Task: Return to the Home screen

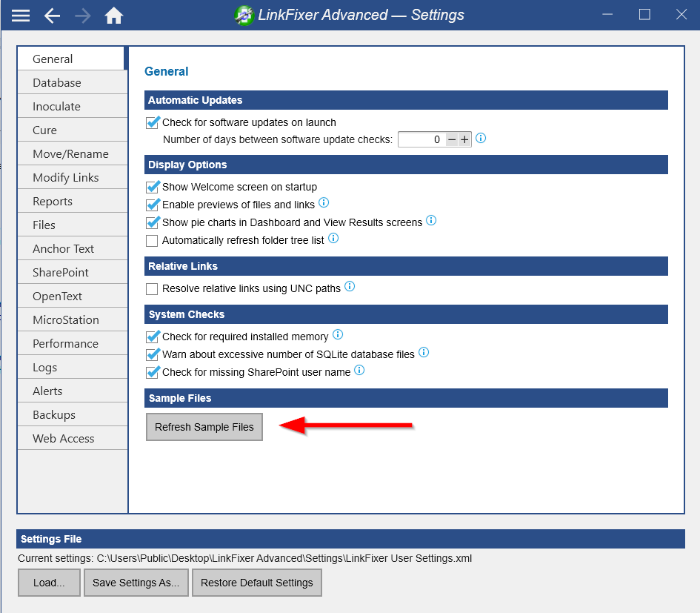Action: pyautogui.click(x=114, y=16)
